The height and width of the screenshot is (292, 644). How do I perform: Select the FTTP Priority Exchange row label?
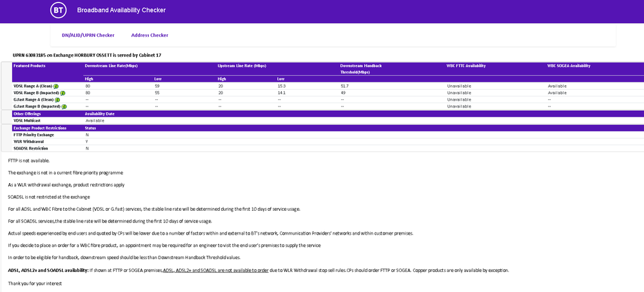click(34, 135)
